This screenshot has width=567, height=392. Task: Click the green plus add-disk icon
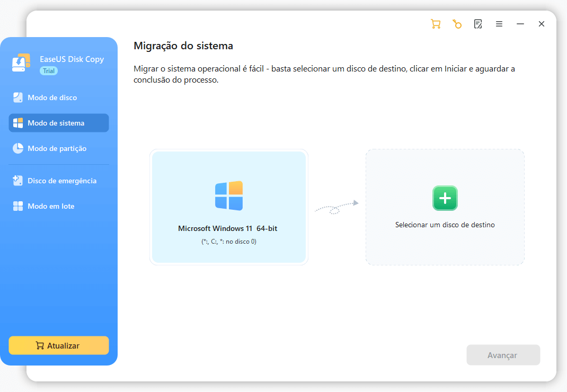pyautogui.click(x=445, y=198)
